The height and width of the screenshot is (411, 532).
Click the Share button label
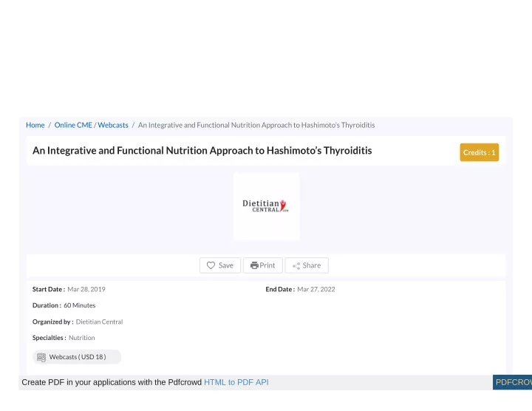click(312, 265)
